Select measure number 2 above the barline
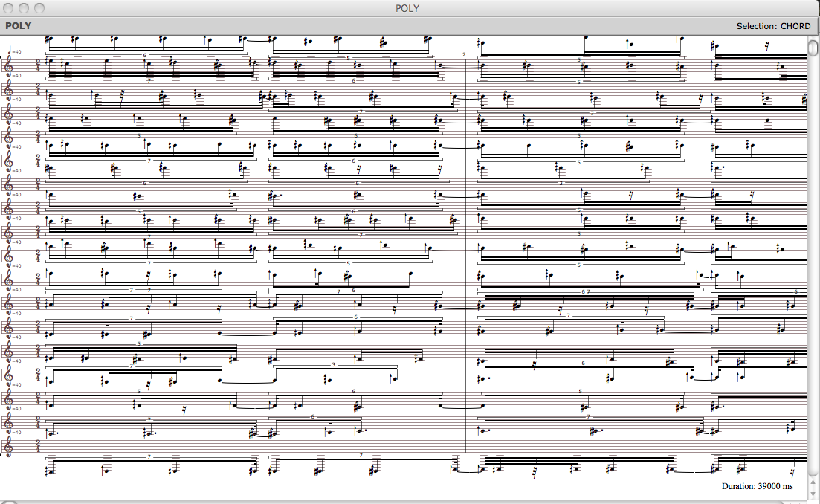The image size is (820, 504). click(464, 54)
